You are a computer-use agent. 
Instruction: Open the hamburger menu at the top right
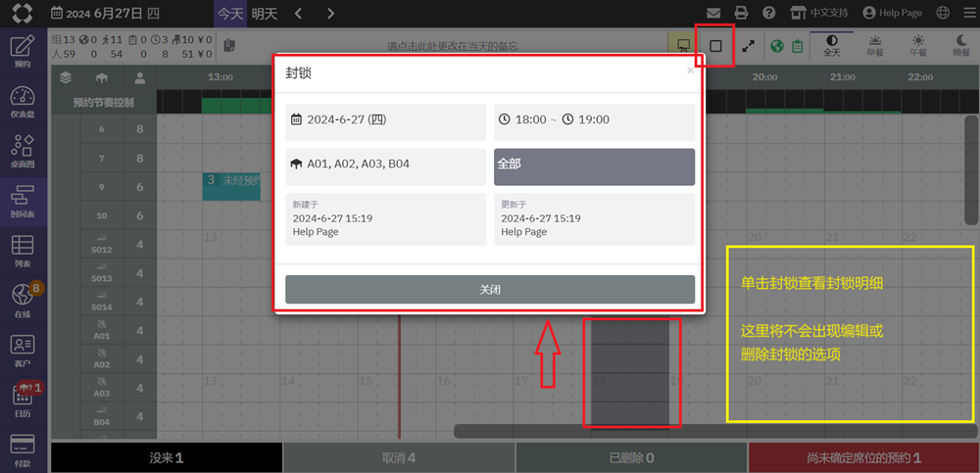click(969, 13)
